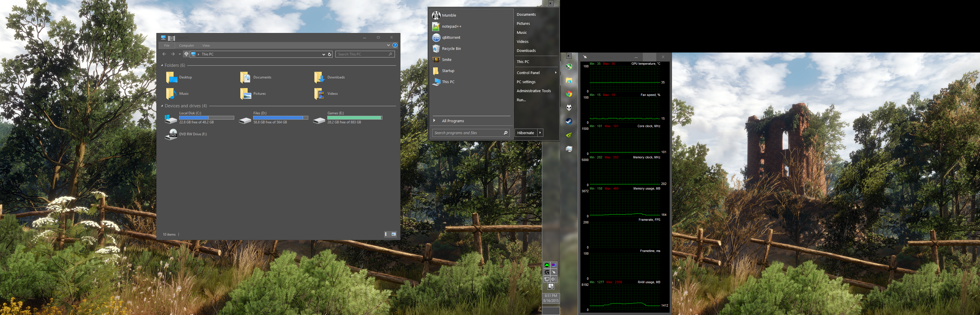Click the Explorer back arrow
This screenshot has height=315, width=980.
(164, 54)
